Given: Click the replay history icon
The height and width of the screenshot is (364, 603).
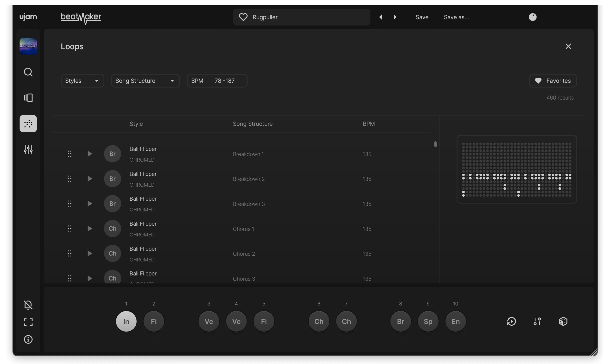Looking at the screenshot, I should click(511, 321).
